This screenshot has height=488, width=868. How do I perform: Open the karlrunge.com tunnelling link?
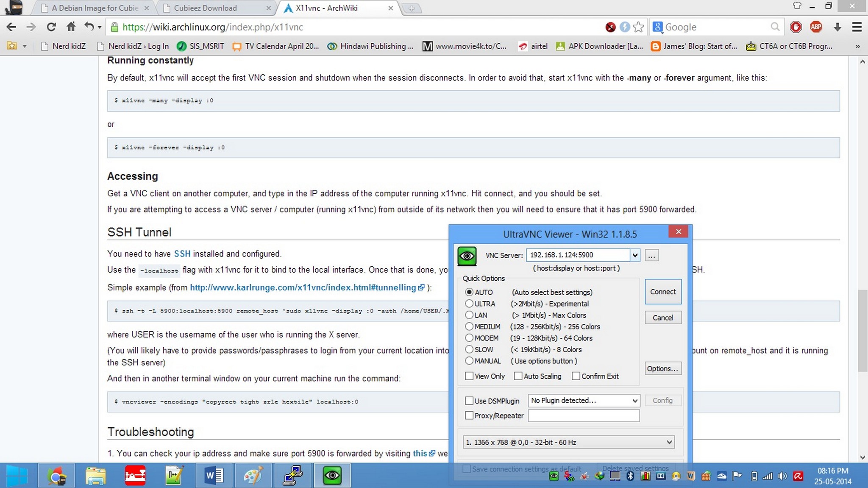[307, 287]
